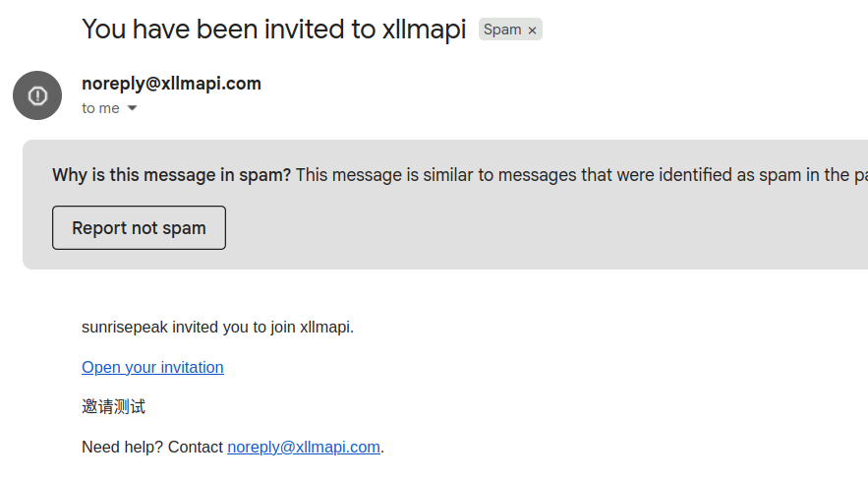Remove the Spam label with the × icon

(532, 30)
